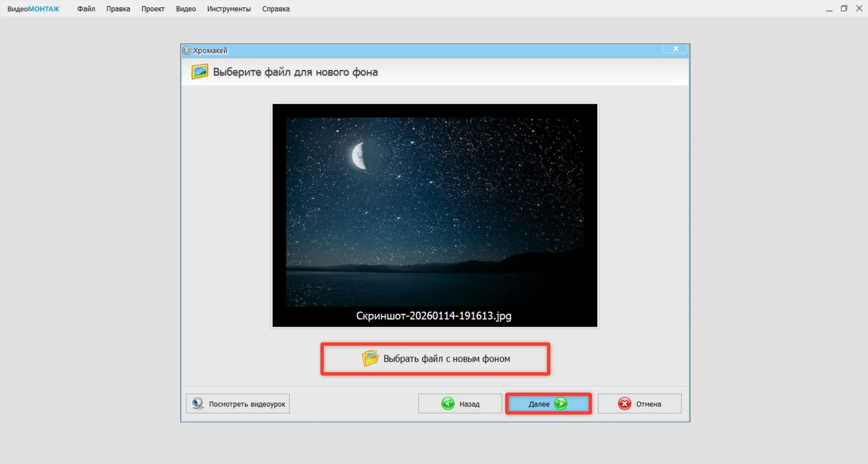
Task: Click the ВидеоМОНТАЖ application logo
Action: click(x=34, y=9)
